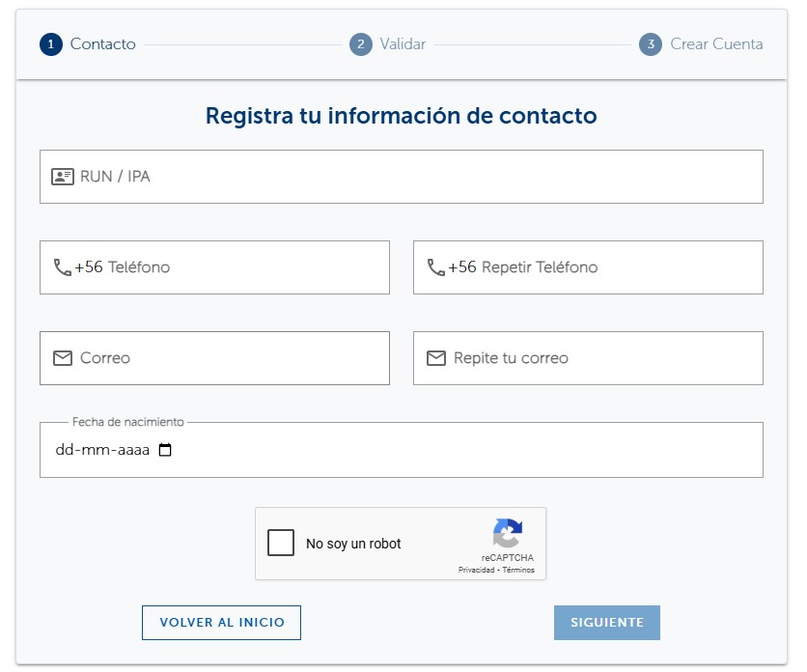Click the envelope icon in Repite tu correo
This screenshot has height=672, width=807.
click(436, 358)
